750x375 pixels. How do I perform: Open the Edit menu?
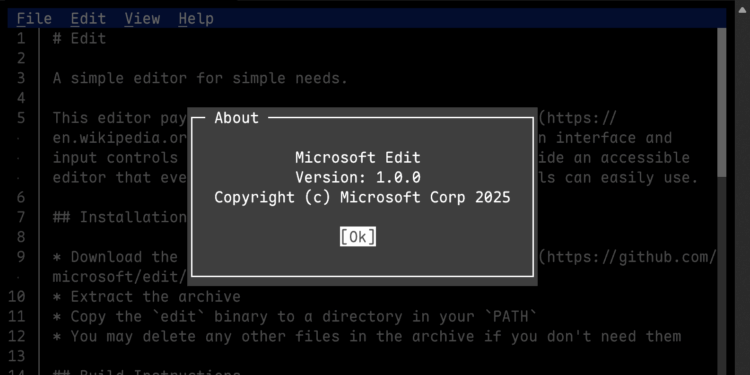coord(88,19)
